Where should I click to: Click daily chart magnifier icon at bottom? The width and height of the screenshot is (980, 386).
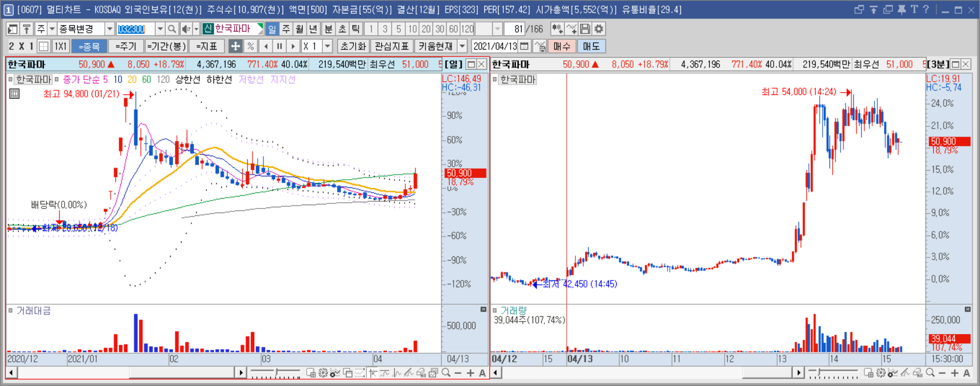pos(446,373)
